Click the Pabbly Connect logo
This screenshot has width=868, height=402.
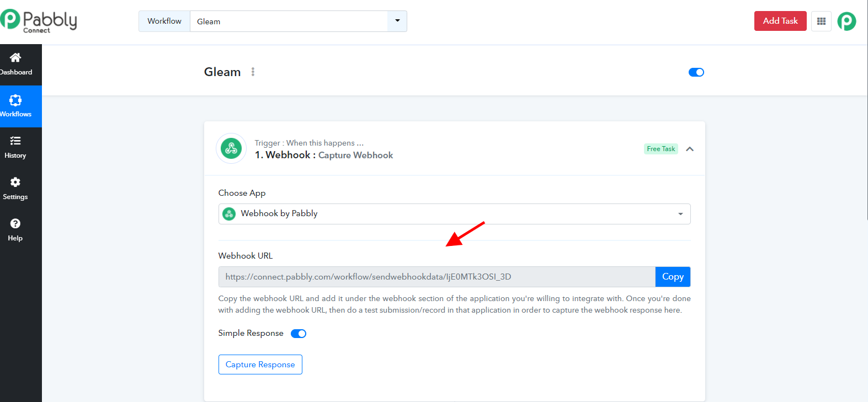(x=39, y=21)
